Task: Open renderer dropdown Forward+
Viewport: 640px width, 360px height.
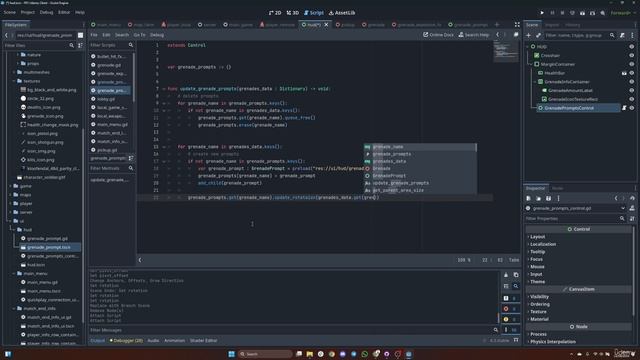Action: click(x=622, y=13)
